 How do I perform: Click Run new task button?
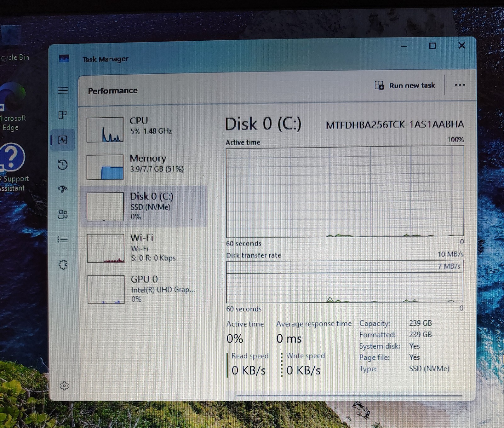coord(404,85)
